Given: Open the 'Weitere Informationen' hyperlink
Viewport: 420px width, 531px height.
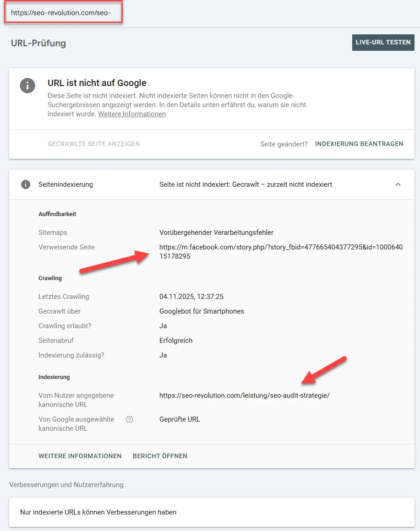Looking at the screenshot, I should click(131, 114).
